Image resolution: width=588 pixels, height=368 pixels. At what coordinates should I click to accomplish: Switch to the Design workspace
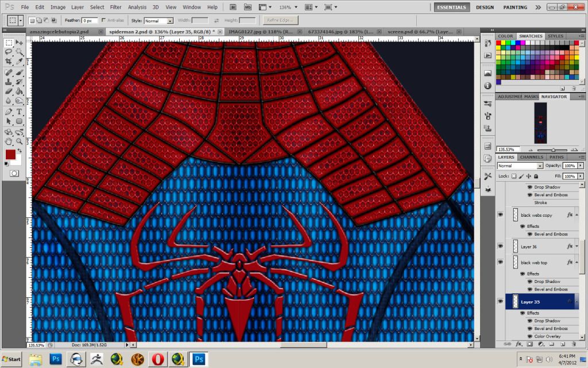pyautogui.click(x=485, y=7)
